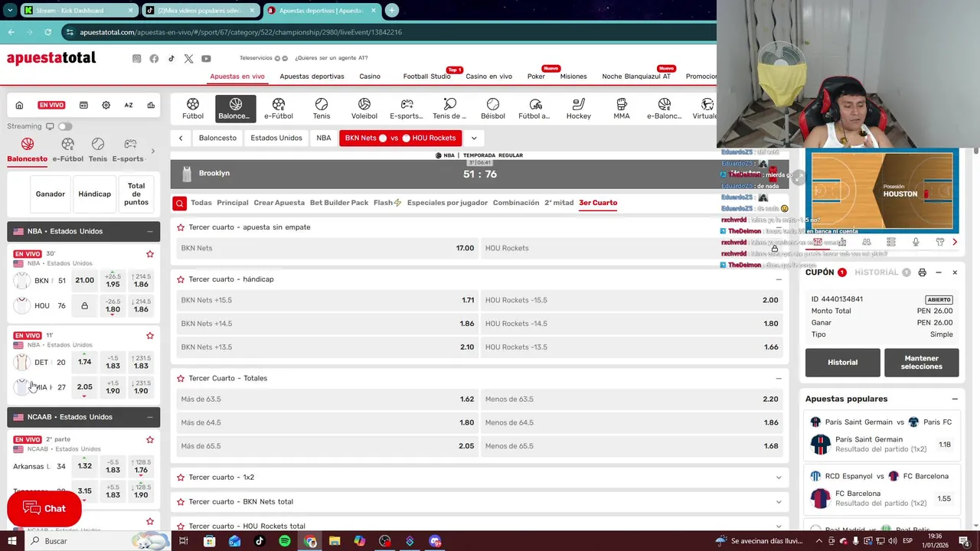
Task: Select Voleibol sport icon
Action: [x=364, y=109]
